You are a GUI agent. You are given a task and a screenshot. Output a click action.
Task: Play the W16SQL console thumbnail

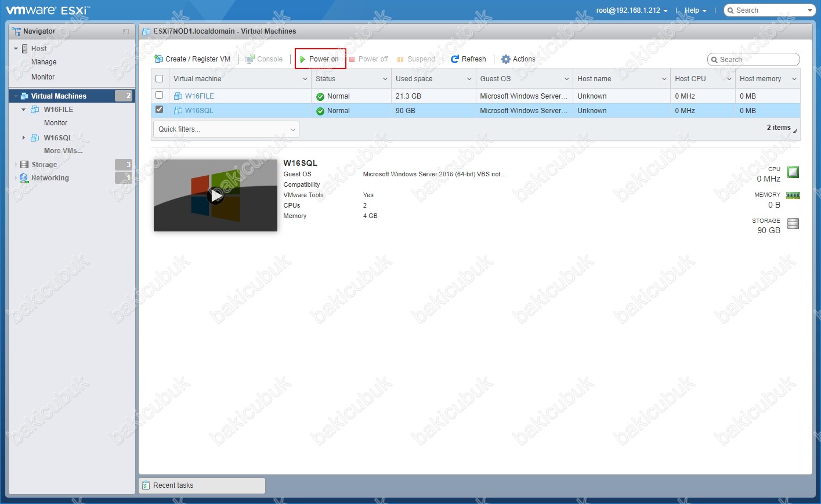click(216, 195)
